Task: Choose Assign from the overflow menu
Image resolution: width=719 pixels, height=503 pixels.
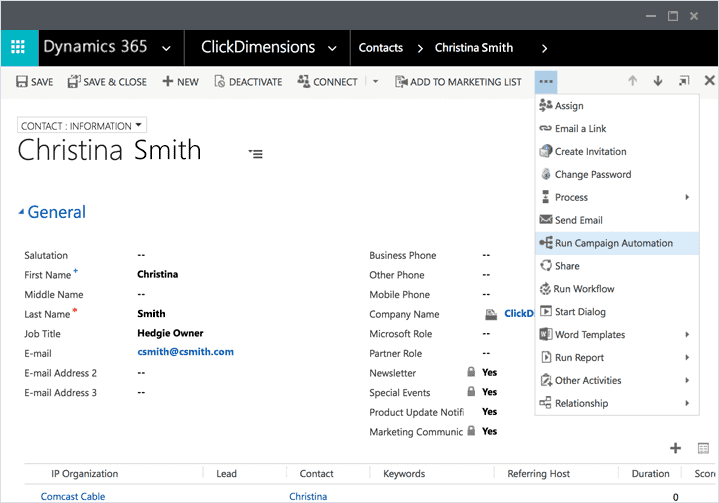Action: coord(617,106)
